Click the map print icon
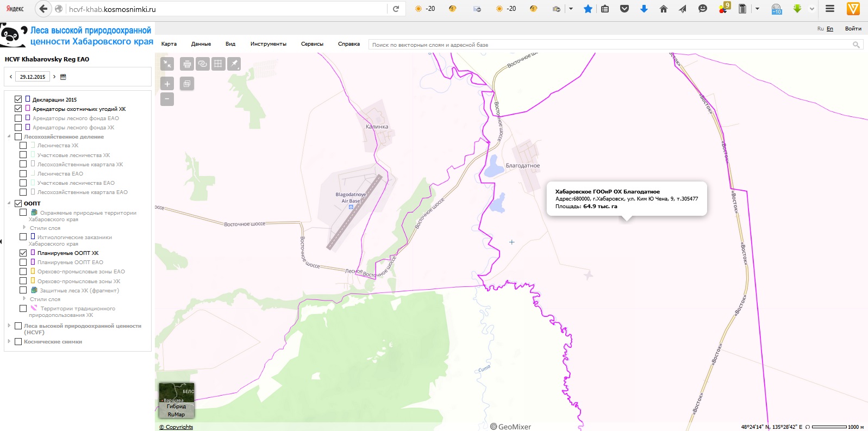868x431 pixels. tap(187, 64)
